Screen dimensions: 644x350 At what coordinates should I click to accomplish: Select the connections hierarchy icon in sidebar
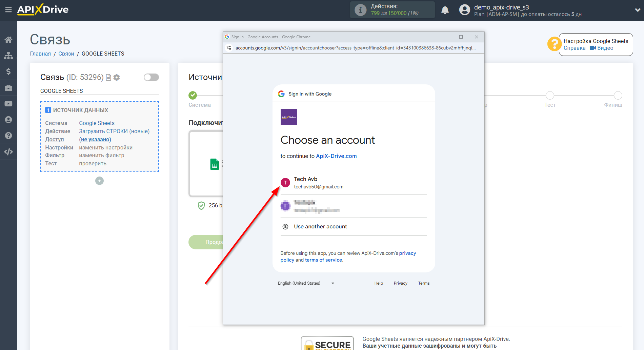(8, 55)
